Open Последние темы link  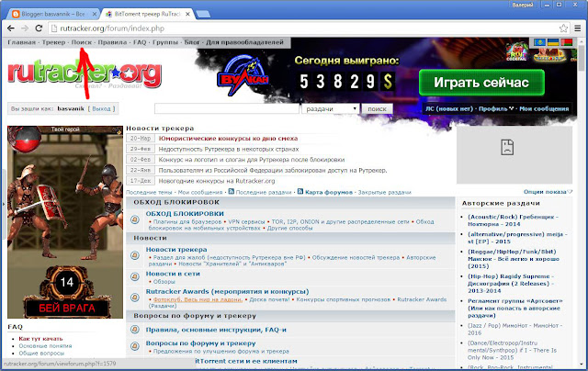click(x=149, y=192)
